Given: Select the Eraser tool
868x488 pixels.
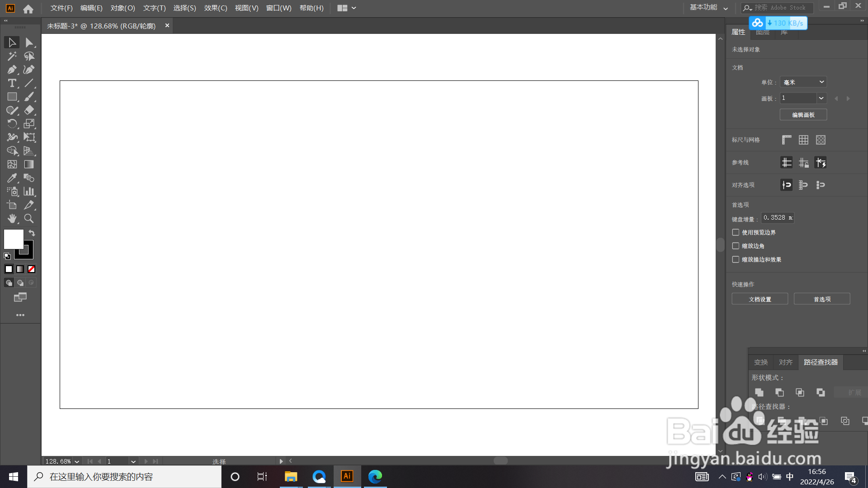Looking at the screenshot, I should [29, 110].
